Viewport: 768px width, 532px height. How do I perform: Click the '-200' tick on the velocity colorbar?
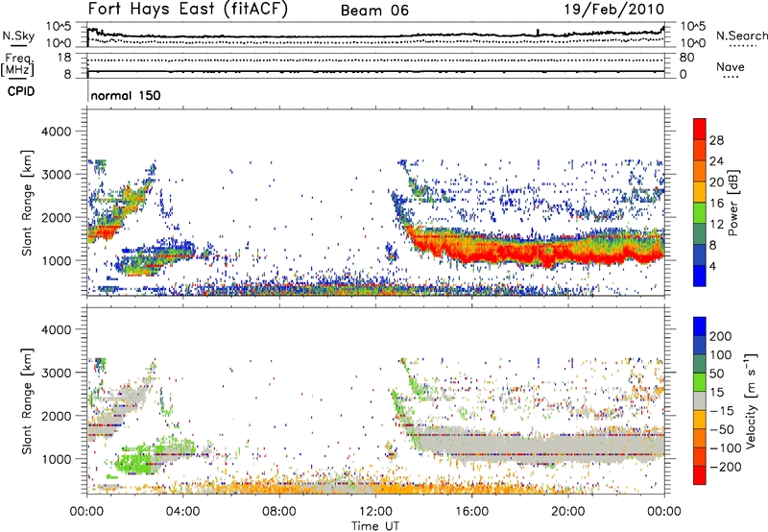point(725,467)
